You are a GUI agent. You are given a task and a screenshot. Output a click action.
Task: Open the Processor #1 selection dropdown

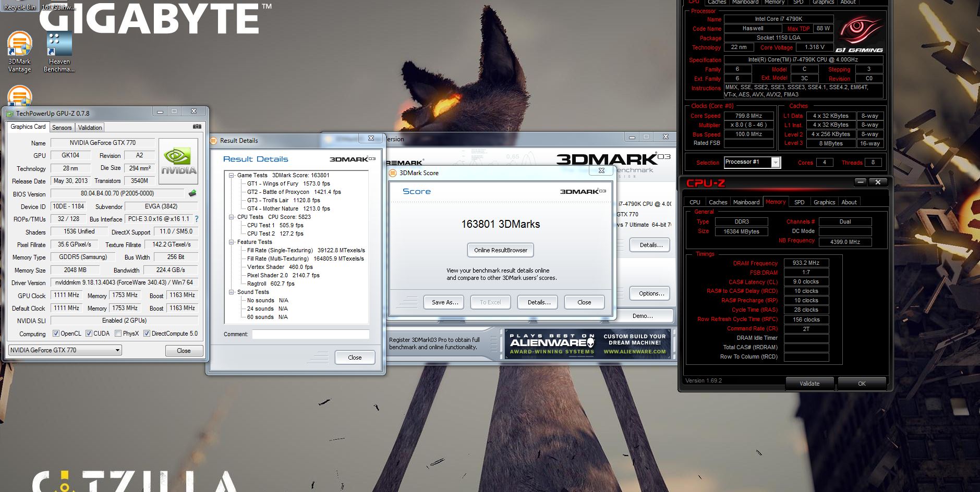(x=752, y=162)
